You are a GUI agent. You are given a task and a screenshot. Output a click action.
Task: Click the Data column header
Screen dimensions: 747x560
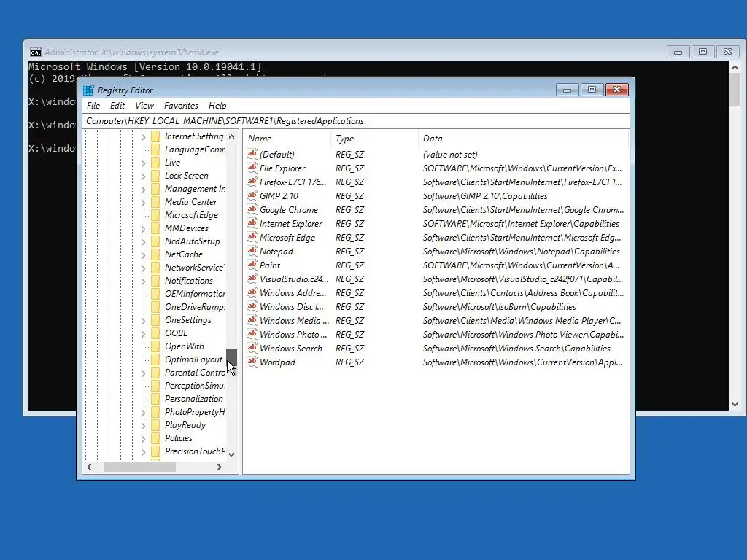(523, 139)
